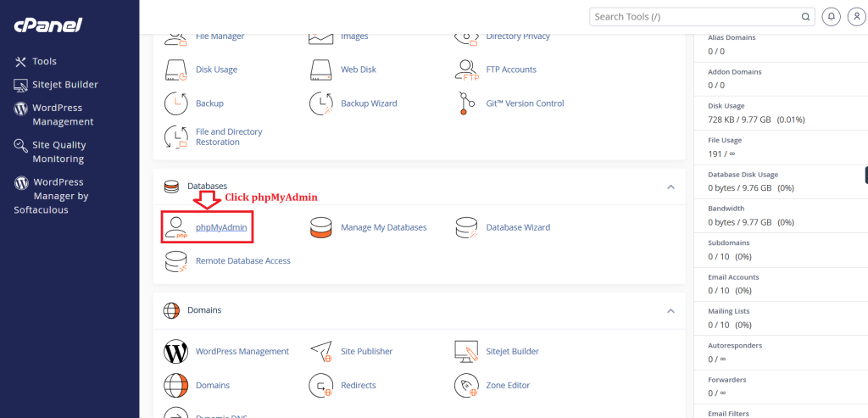The height and width of the screenshot is (418, 868).
Task: Open notifications bell icon
Action: [831, 17]
